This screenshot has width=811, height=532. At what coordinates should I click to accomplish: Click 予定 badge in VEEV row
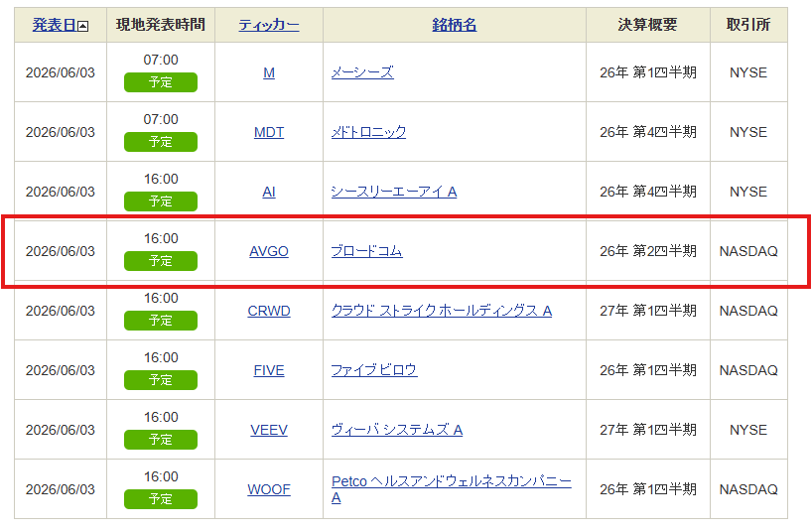tap(161, 439)
